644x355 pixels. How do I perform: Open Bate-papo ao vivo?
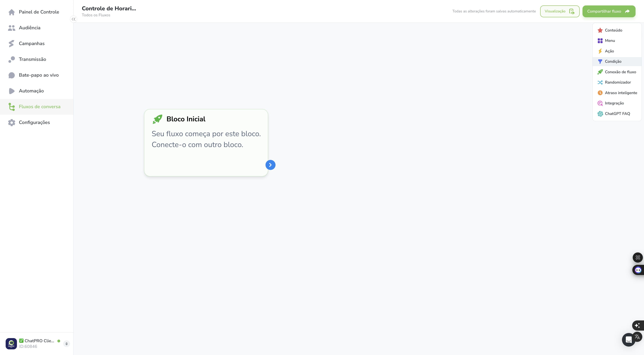(x=36, y=75)
